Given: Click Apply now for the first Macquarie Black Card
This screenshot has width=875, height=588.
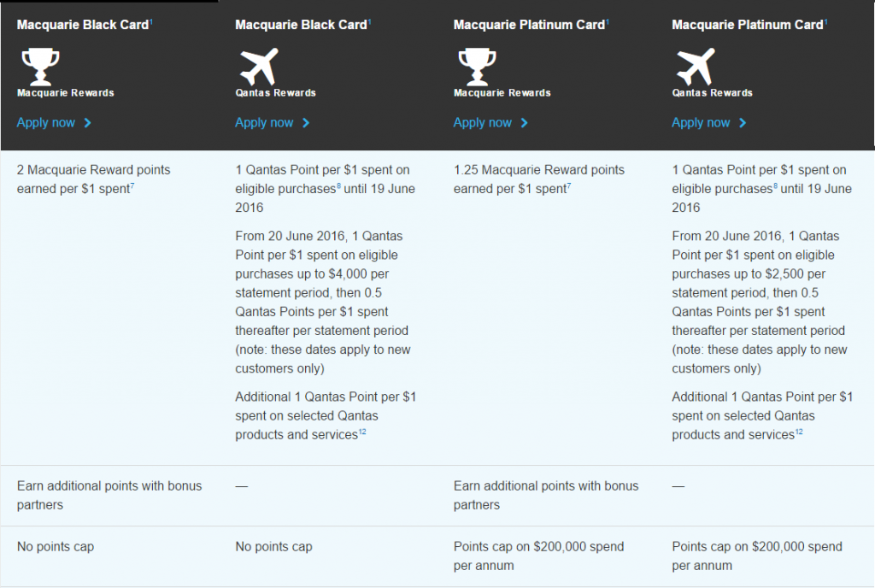Looking at the screenshot, I should click(44, 122).
